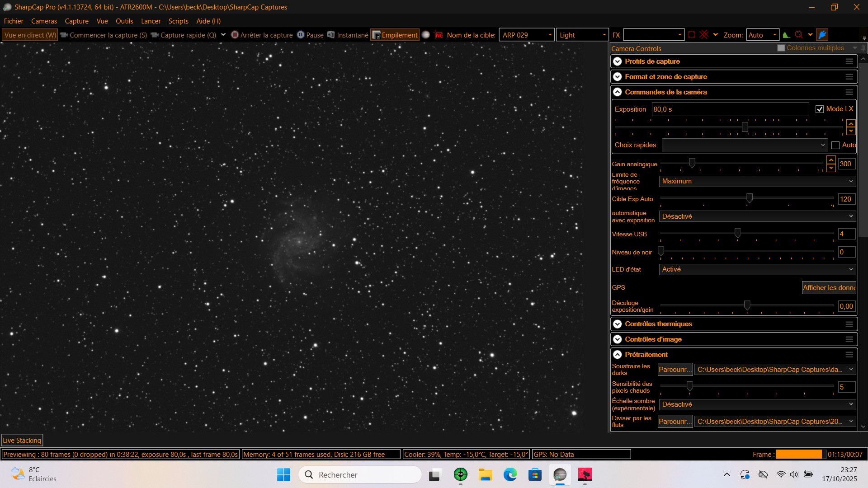Open the Capture rapide dropdown arrow
868x488 pixels.
click(223, 35)
